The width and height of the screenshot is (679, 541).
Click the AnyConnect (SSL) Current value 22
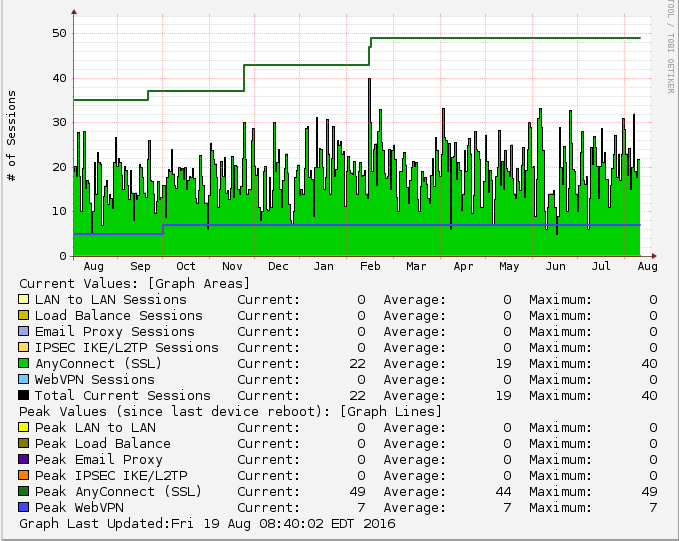tap(358, 364)
